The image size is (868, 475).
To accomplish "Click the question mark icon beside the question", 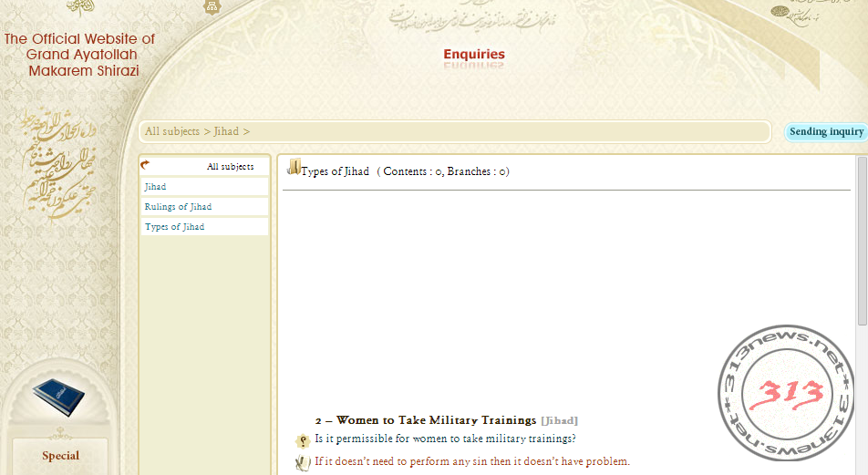I will [x=303, y=440].
